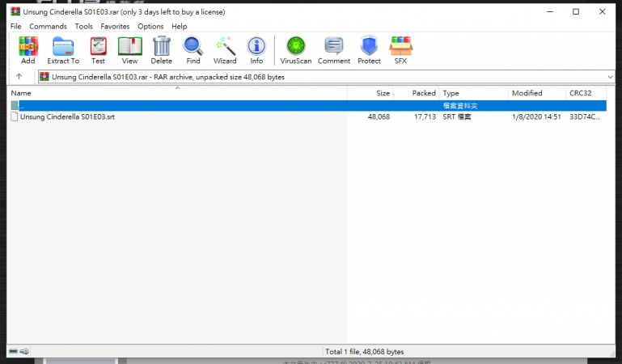Open the Help menu

pos(180,26)
